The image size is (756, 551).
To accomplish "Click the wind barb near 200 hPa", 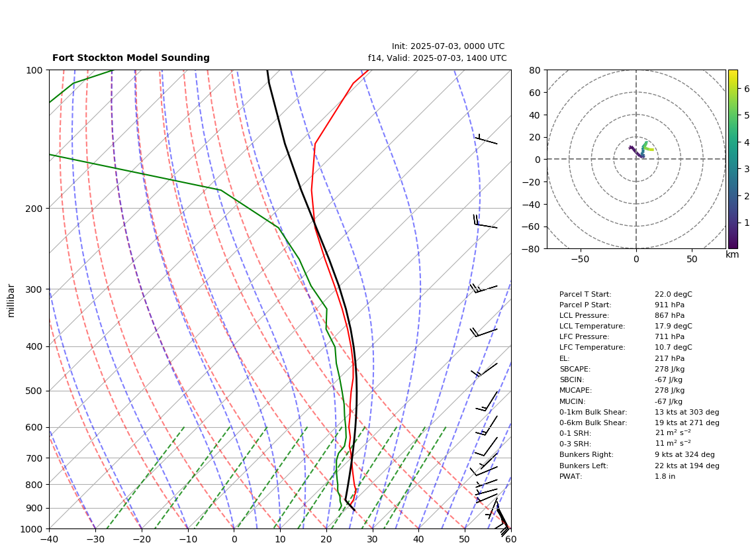I will click(485, 221).
